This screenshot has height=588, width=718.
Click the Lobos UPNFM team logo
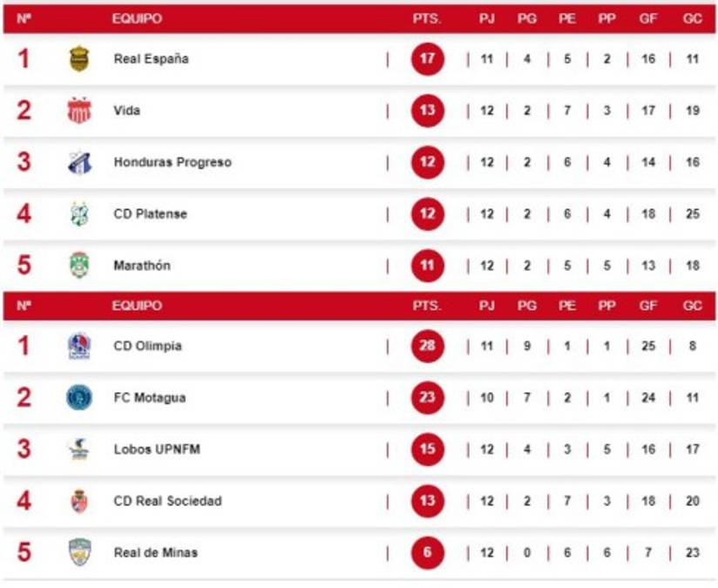point(79,449)
